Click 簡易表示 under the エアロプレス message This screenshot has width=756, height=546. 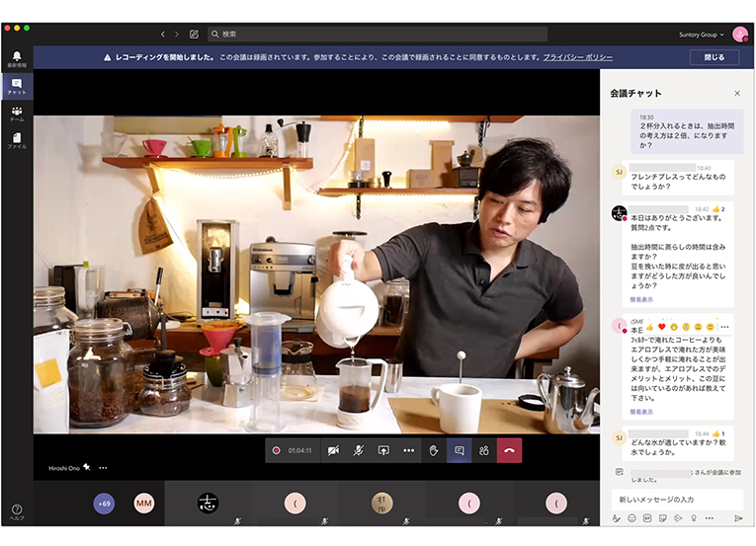pyautogui.click(x=641, y=412)
